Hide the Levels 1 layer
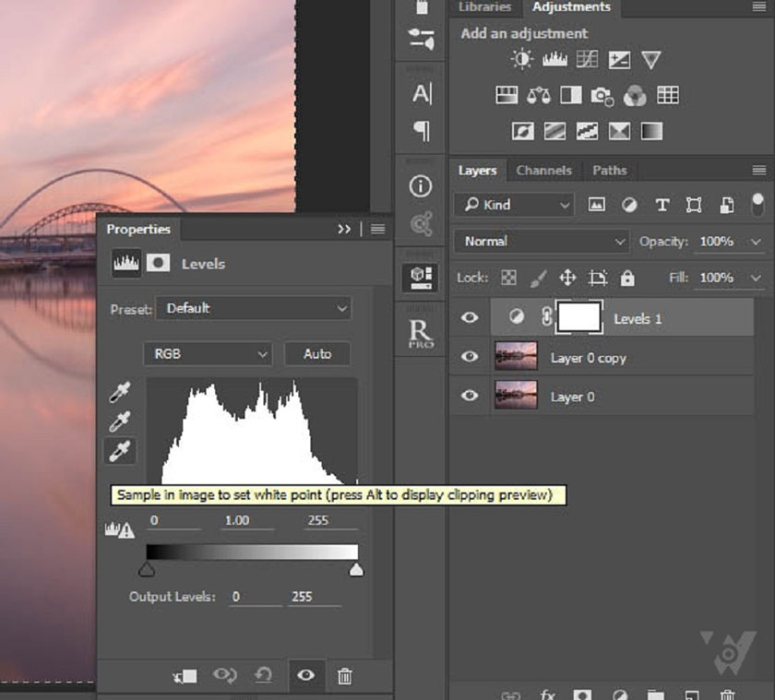Viewport: 775px width, 700px height. tap(470, 316)
